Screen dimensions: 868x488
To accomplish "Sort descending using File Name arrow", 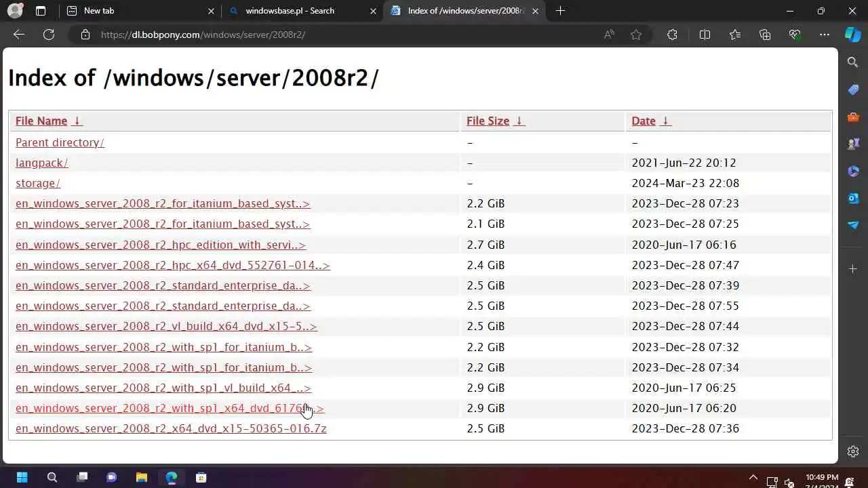I will tap(77, 121).
